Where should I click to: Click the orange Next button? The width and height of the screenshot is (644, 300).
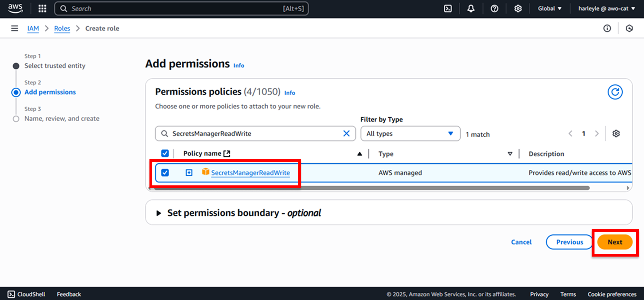pyautogui.click(x=615, y=242)
